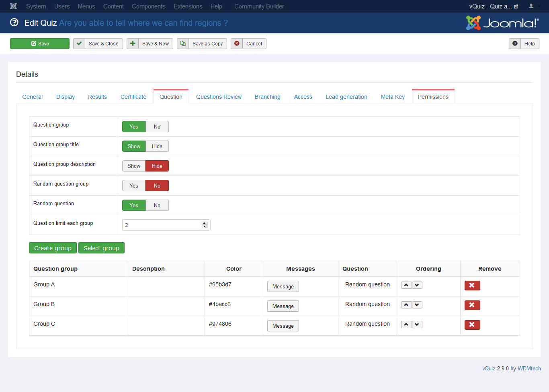Click the Save & Close checkmark icon

point(79,44)
